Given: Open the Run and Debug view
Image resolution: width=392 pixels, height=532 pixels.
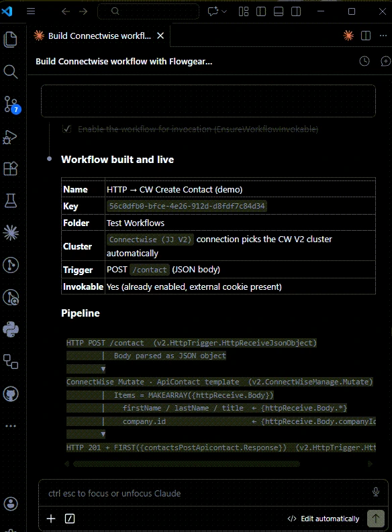Looking at the screenshot, I should click(x=10, y=137).
